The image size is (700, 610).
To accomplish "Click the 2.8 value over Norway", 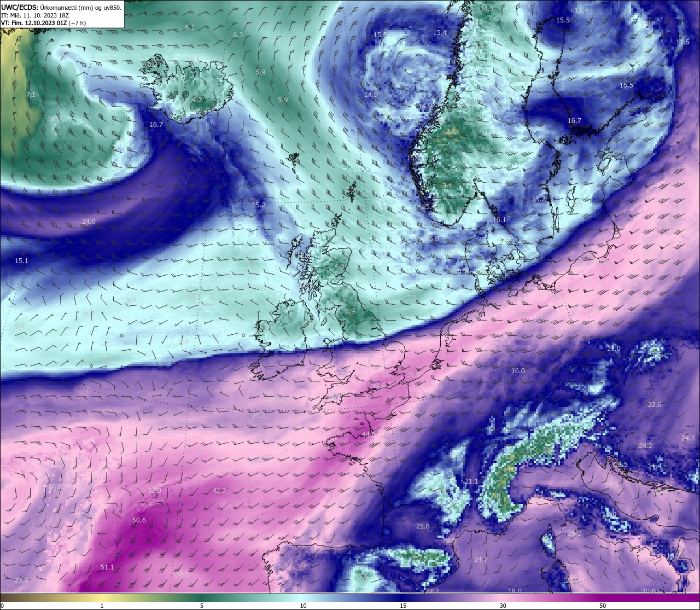I will [451, 132].
